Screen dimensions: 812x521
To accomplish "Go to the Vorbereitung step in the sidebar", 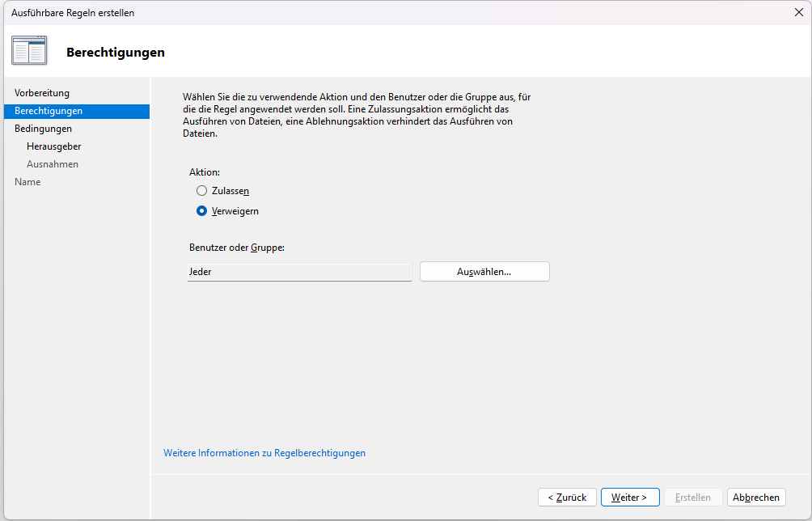I will (42, 93).
